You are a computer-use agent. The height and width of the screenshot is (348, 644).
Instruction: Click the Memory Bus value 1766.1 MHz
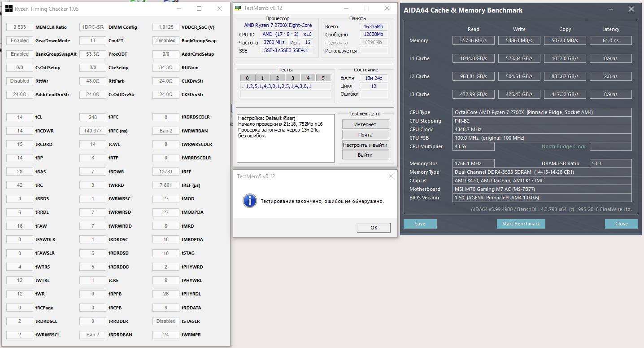click(474, 163)
